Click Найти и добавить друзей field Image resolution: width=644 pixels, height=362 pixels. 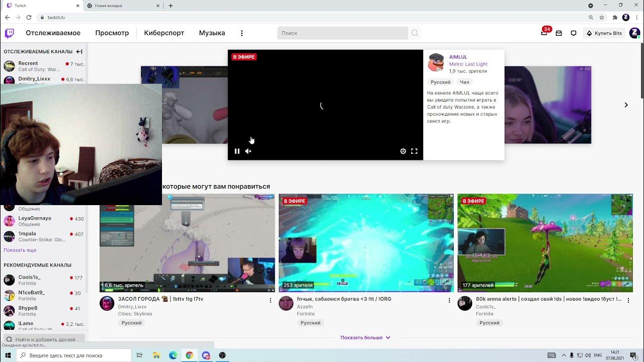click(44, 339)
